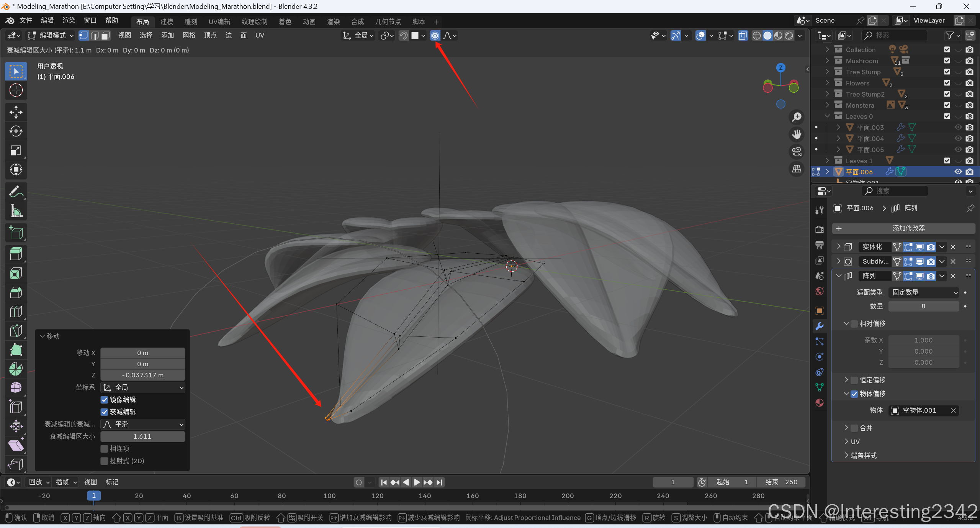This screenshot has width=980, height=528.
Task: Toggle the proportional editing icon in the header
Action: (x=435, y=36)
